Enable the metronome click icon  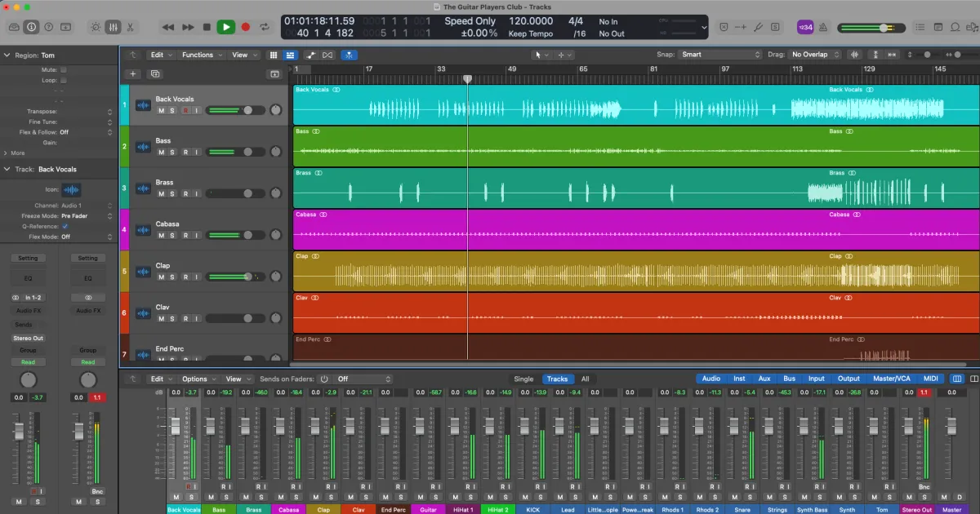tap(823, 27)
